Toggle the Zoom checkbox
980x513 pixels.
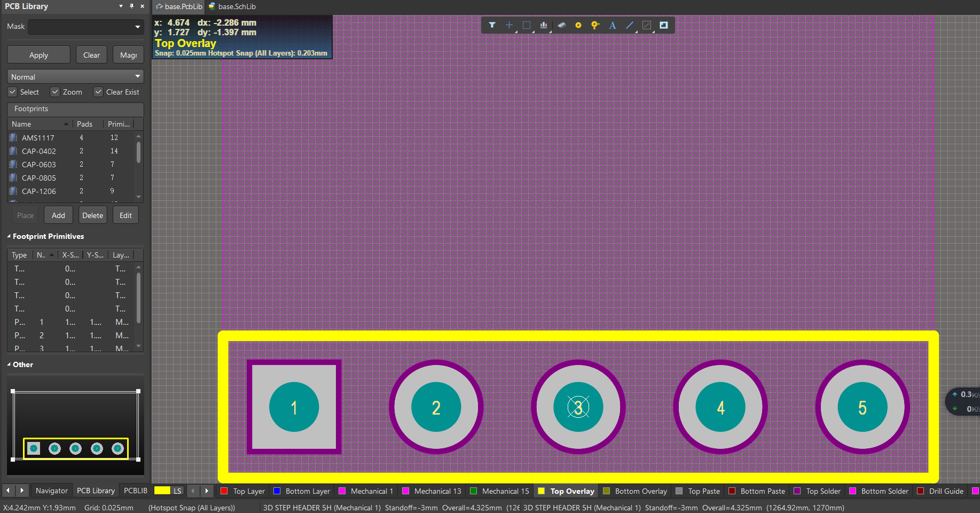55,92
